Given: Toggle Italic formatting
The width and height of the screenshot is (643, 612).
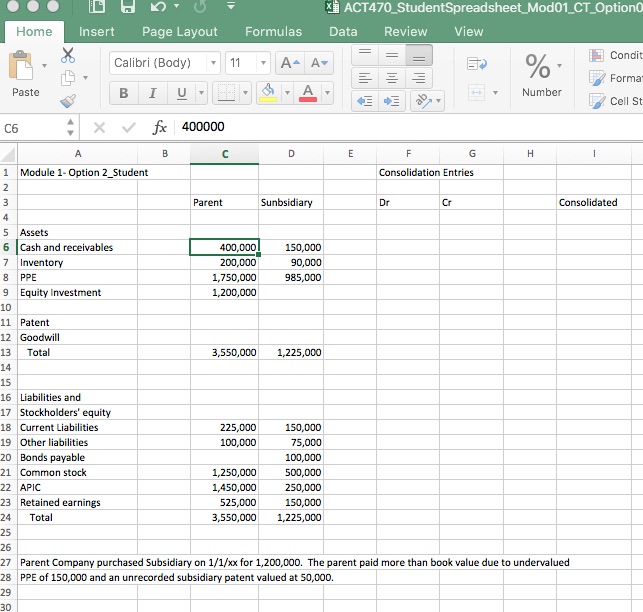Looking at the screenshot, I should [x=153, y=93].
